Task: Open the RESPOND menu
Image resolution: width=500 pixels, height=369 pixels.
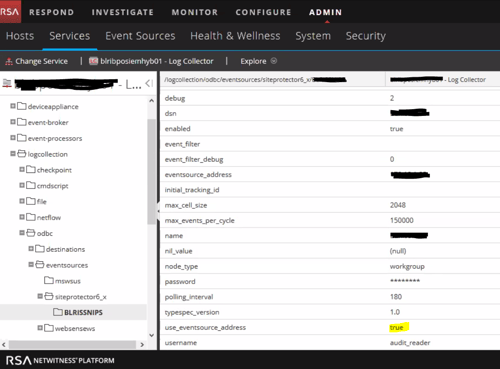Action: pyautogui.click(x=51, y=12)
